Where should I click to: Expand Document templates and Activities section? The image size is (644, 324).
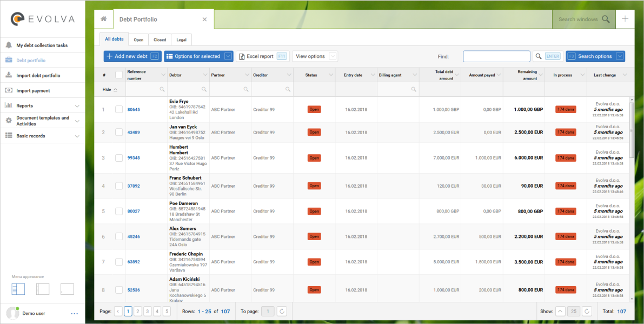[x=77, y=121]
